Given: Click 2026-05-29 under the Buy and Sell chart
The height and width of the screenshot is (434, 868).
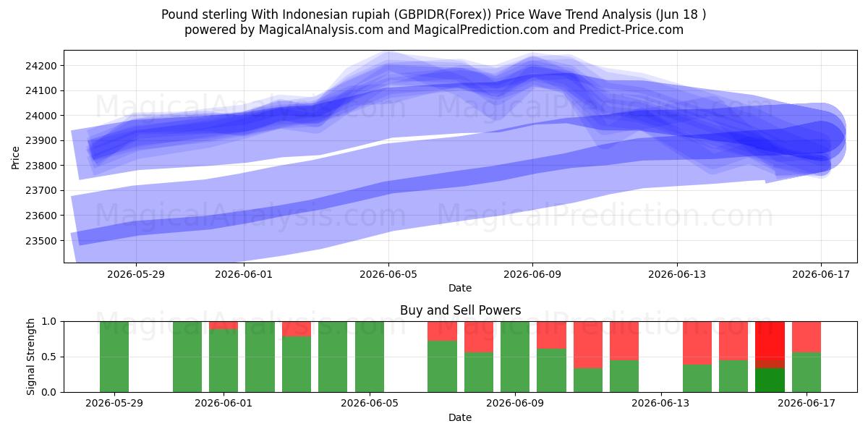Looking at the screenshot, I should pos(114,404).
